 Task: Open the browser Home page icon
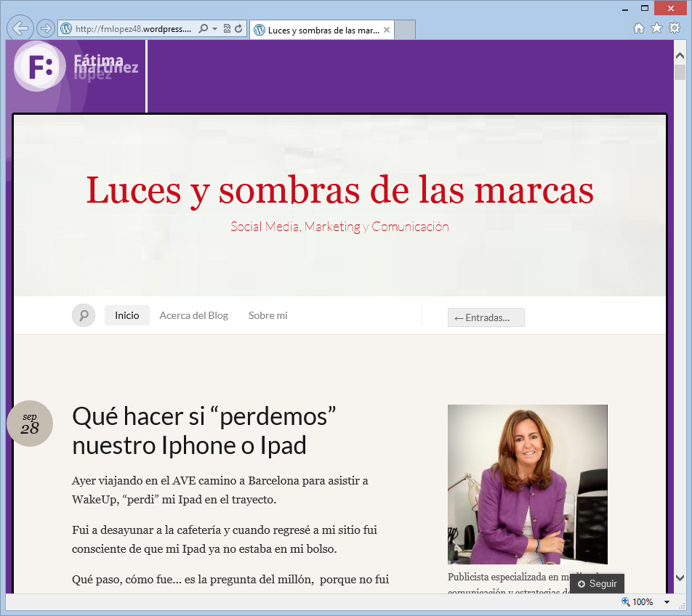pyautogui.click(x=639, y=28)
